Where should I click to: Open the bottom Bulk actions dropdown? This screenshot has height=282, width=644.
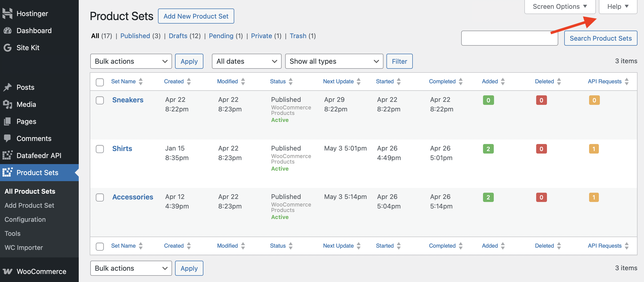(x=131, y=268)
